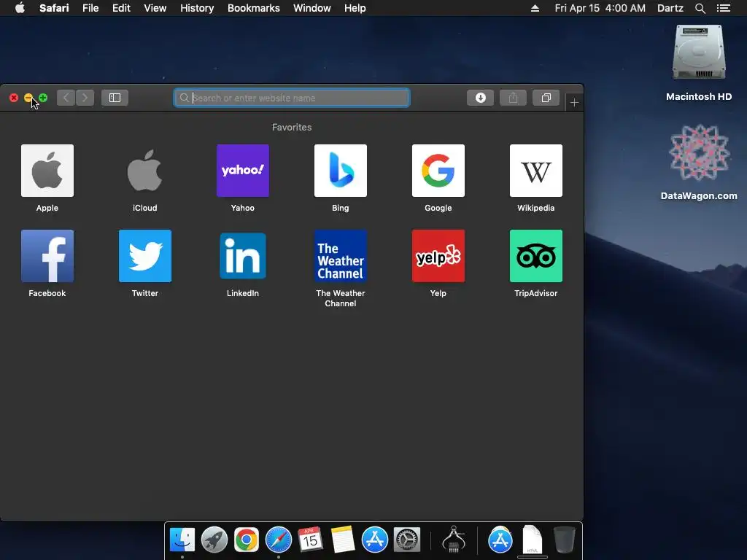Viewport: 747px width, 560px height.
Task: Open the Apple favorite tile
Action: coord(47,171)
